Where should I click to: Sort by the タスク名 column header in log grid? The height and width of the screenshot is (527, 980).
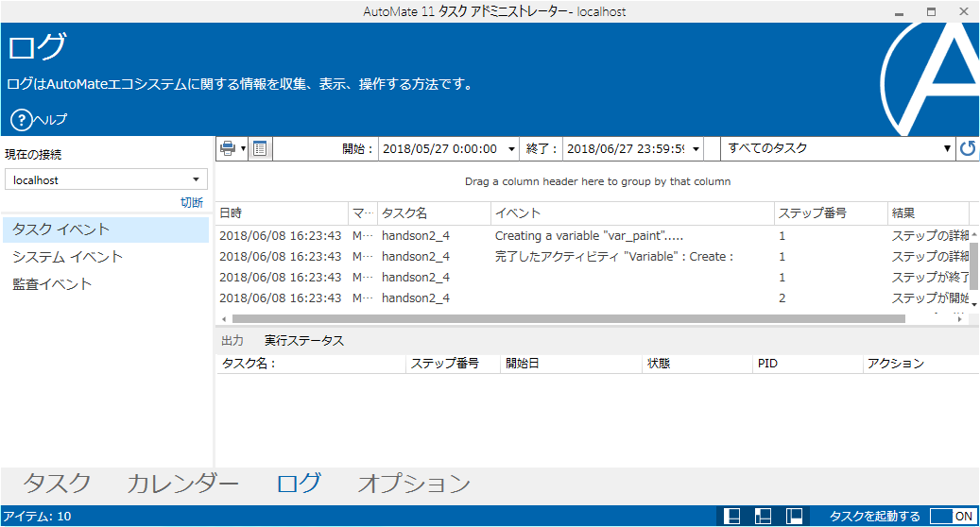pos(435,212)
